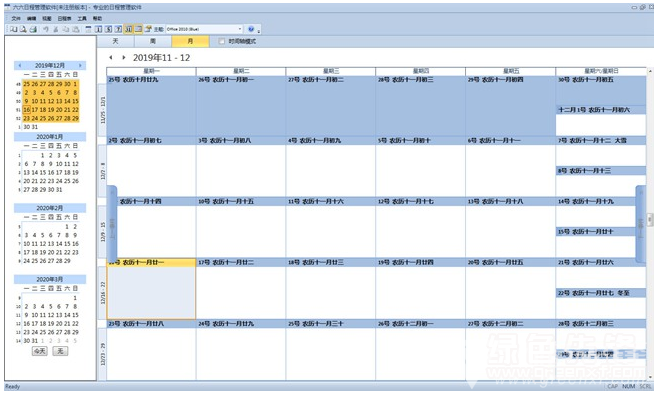Click the 今天 button below the mini calendars
This screenshot has height=393, width=656.
pos(40,351)
